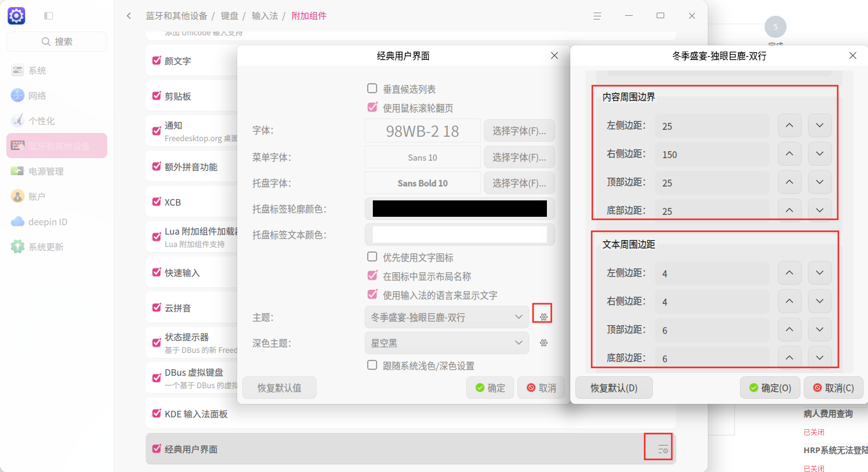The width and height of the screenshot is (868, 472).
Task: Increase 内容周围边界 左侧边距 value
Action: tap(789, 125)
